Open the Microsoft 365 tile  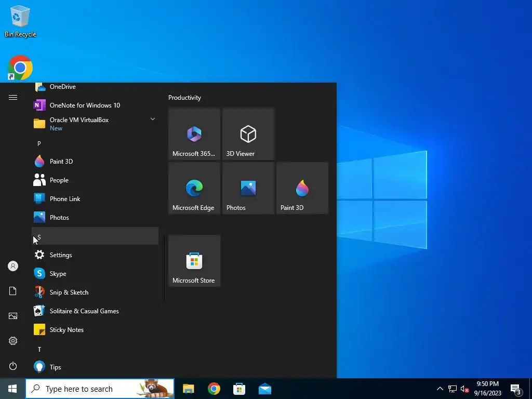point(194,134)
